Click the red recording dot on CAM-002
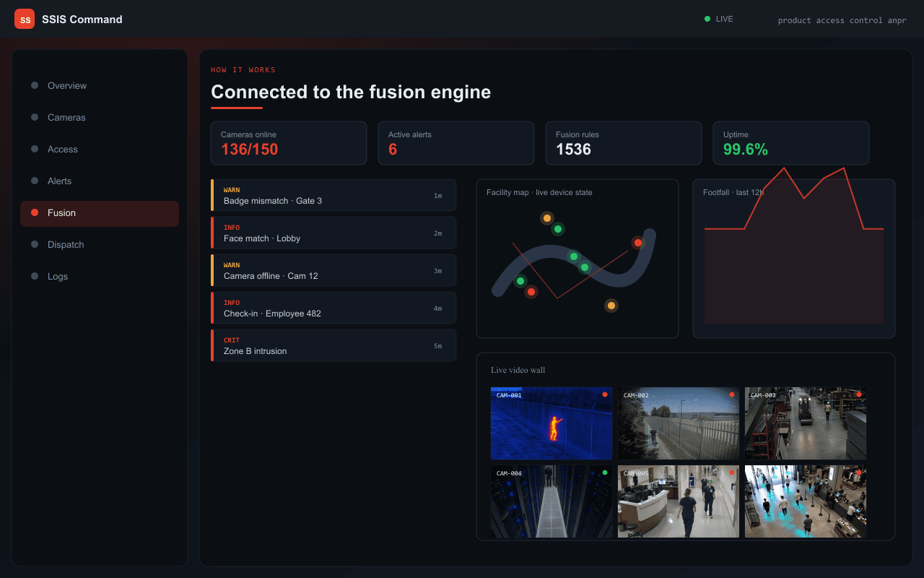 point(732,394)
